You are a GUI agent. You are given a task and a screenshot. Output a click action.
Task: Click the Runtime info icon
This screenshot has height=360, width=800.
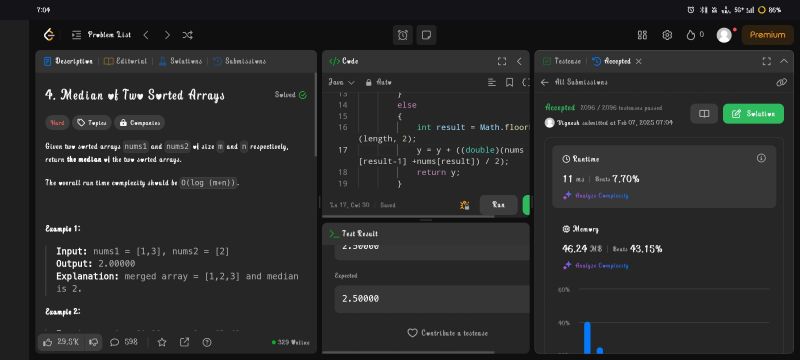(761, 158)
